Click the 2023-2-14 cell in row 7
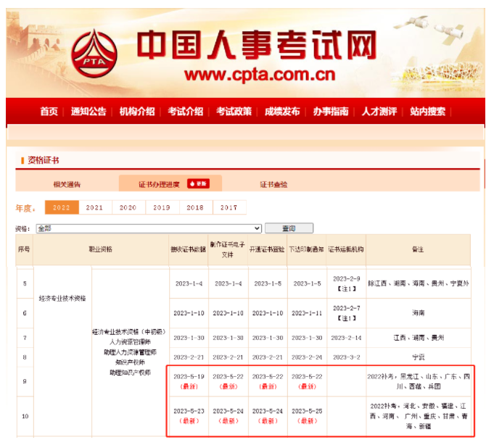494x448 pixels. [346, 338]
